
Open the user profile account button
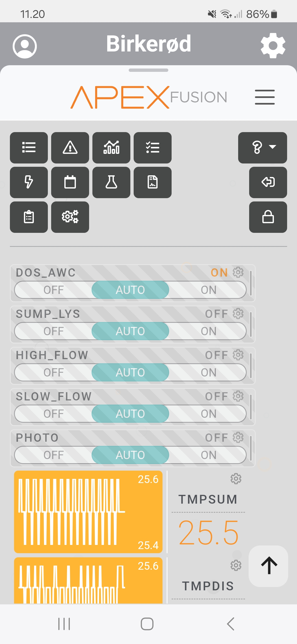tap(25, 46)
